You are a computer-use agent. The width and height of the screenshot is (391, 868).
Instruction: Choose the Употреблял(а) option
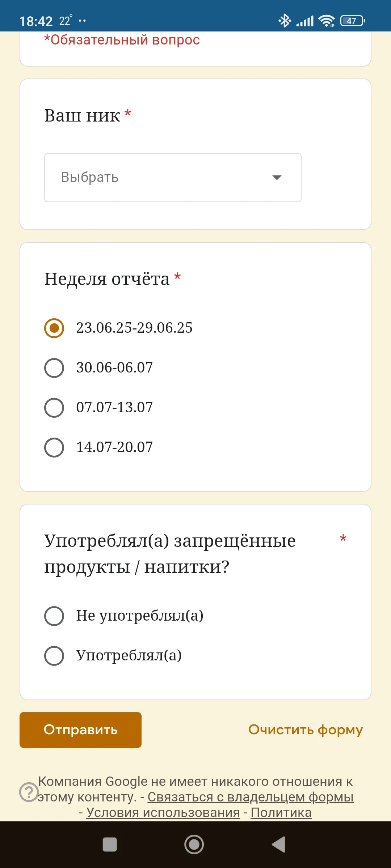click(x=54, y=656)
